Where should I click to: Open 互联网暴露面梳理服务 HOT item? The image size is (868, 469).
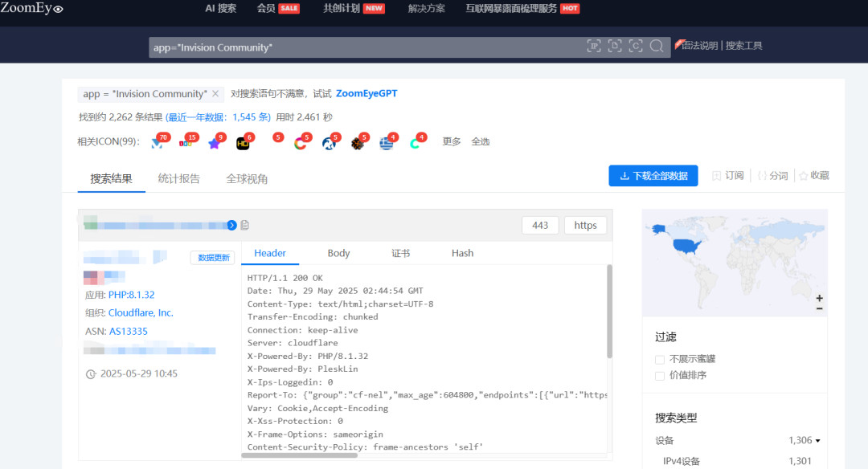pos(522,8)
